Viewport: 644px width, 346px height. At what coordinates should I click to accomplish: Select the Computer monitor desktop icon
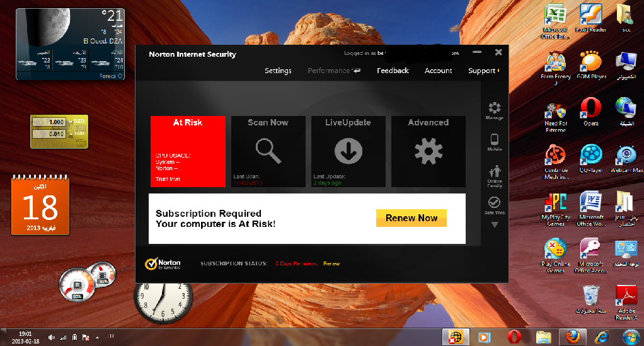coord(626,65)
